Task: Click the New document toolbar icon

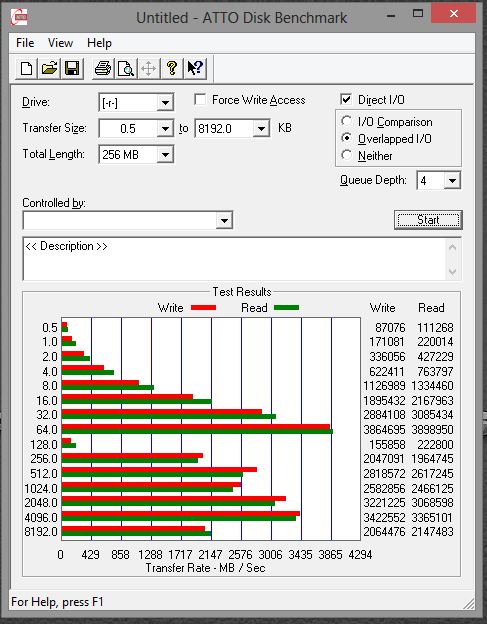Action: tap(26, 68)
